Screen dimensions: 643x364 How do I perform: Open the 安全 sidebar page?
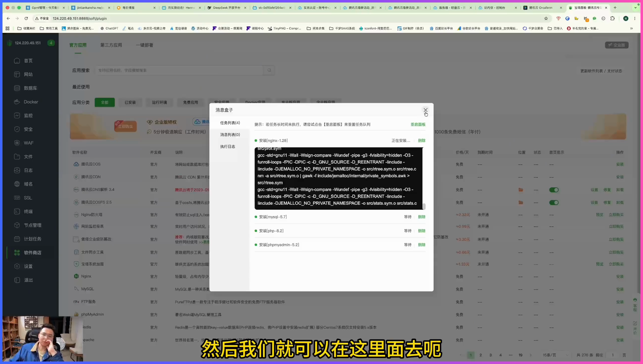tap(28, 129)
